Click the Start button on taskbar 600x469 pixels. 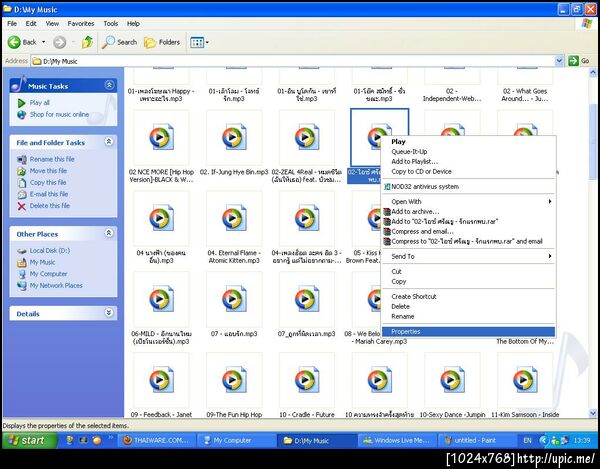[x=29, y=440]
